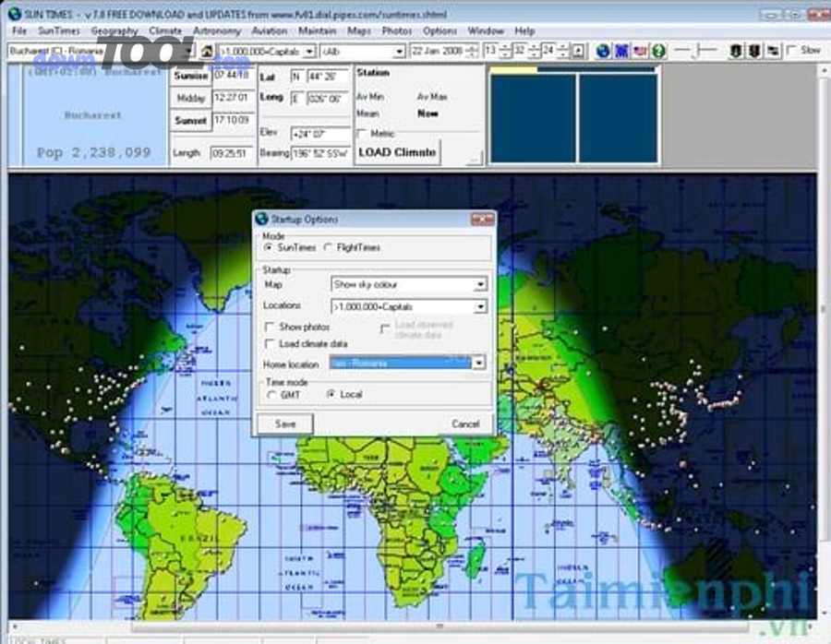Toggle the Load observed climate data checkbox
Screen dimensions: 831x644
(385, 328)
